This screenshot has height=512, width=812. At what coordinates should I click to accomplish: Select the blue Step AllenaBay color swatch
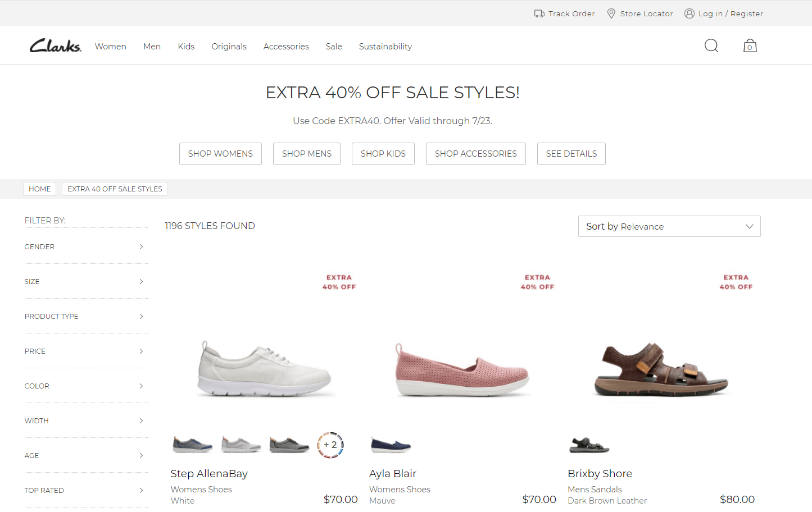click(193, 445)
